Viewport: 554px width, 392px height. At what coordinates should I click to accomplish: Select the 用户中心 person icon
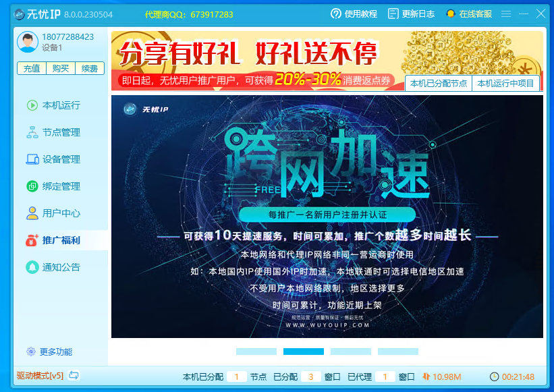tap(32, 213)
